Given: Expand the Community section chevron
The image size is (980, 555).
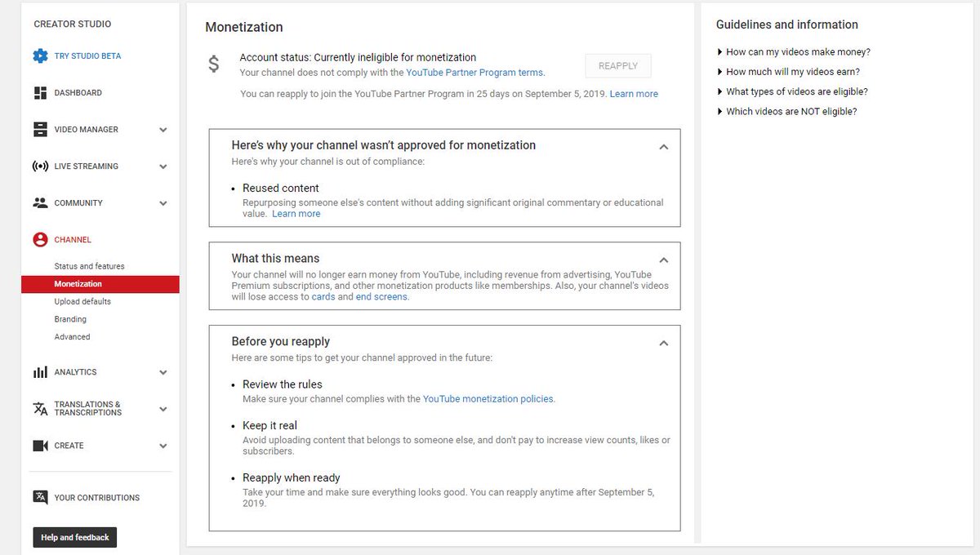Looking at the screenshot, I should 163,203.
